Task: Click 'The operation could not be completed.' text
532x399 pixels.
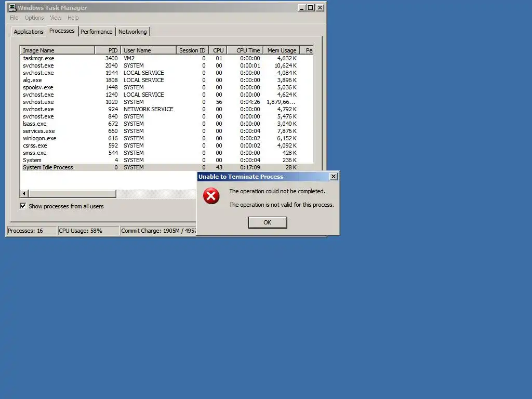Action: (277, 191)
